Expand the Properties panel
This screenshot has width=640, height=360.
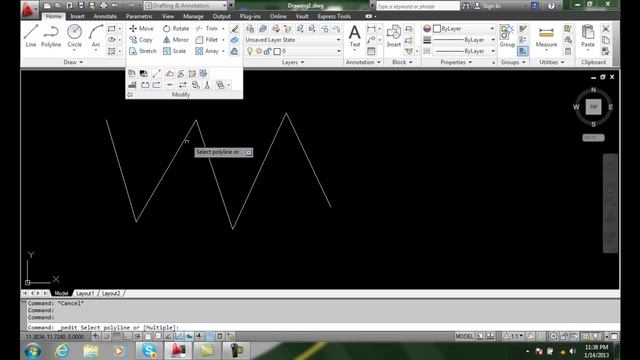(x=456, y=62)
